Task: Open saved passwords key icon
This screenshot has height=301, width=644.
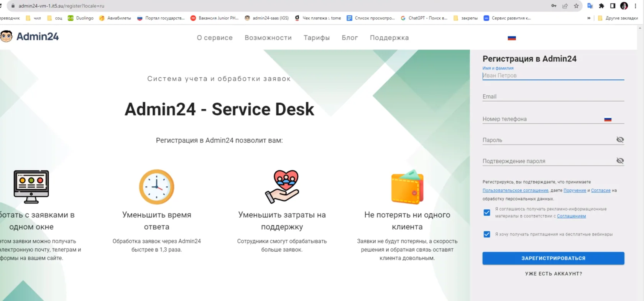Action: 554,6
